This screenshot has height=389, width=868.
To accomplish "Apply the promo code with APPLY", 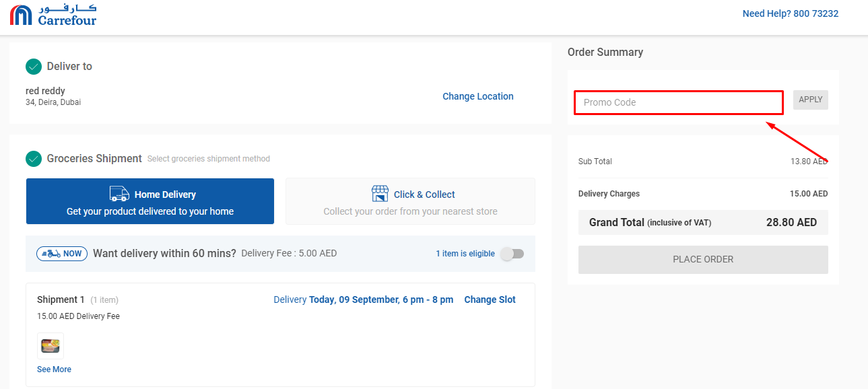I will (x=811, y=100).
